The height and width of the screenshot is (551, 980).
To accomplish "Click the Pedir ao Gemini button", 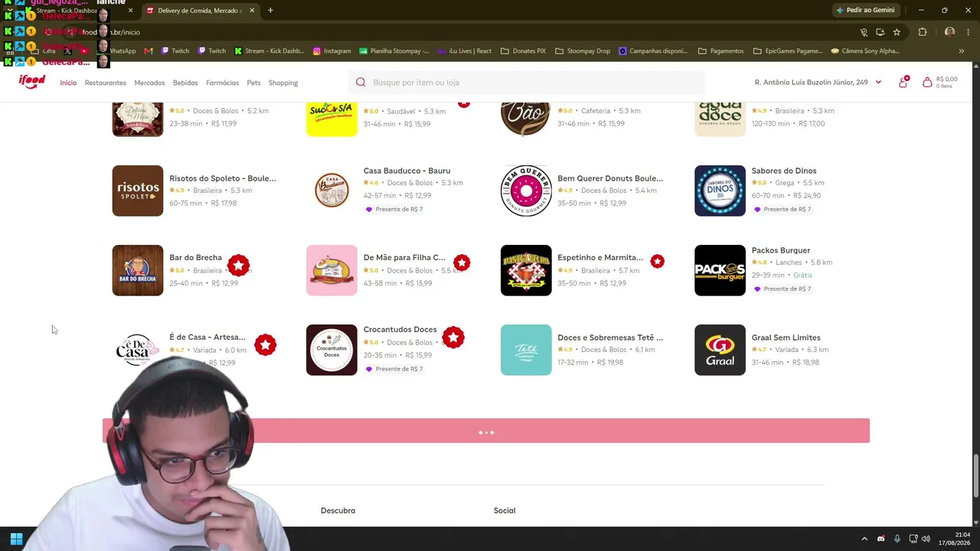I will tap(866, 11).
